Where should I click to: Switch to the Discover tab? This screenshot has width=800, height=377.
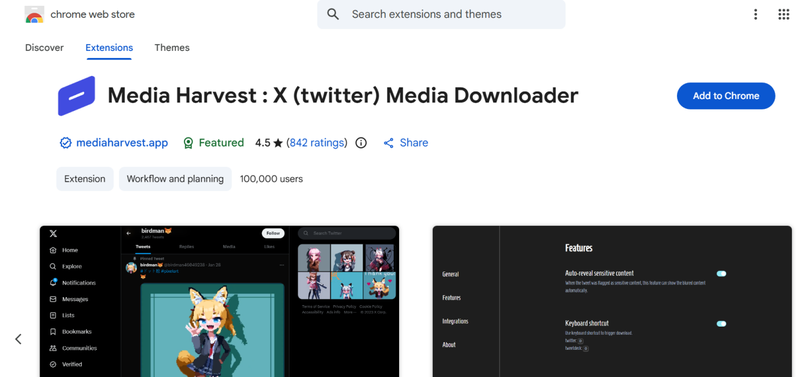44,47
